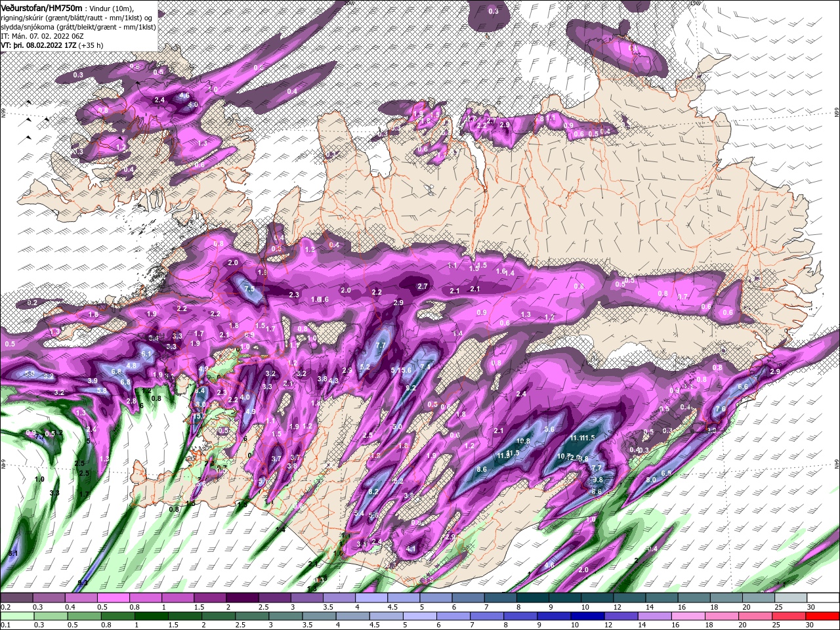The height and width of the screenshot is (630, 840).
Task: Click the '0.1' label on the rain scale
Action: [6, 625]
